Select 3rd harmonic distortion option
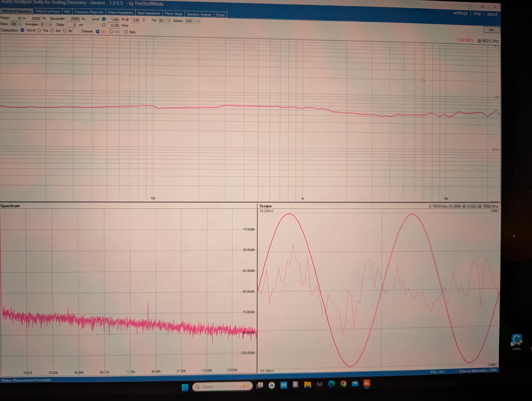 point(65,31)
